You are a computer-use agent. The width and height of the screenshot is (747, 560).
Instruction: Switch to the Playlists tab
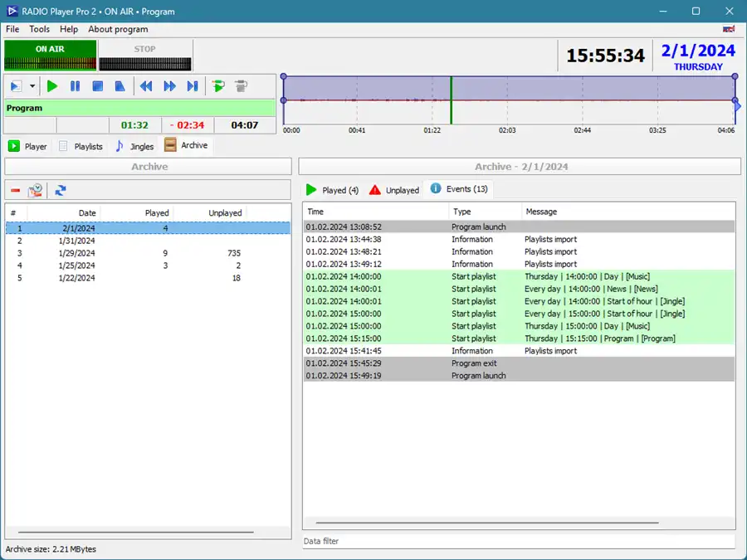point(81,146)
